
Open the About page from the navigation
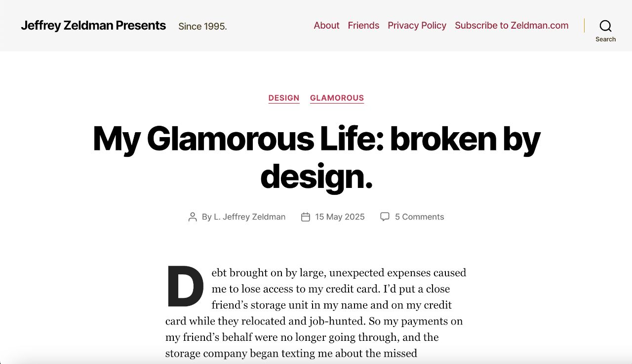point(326,26)
